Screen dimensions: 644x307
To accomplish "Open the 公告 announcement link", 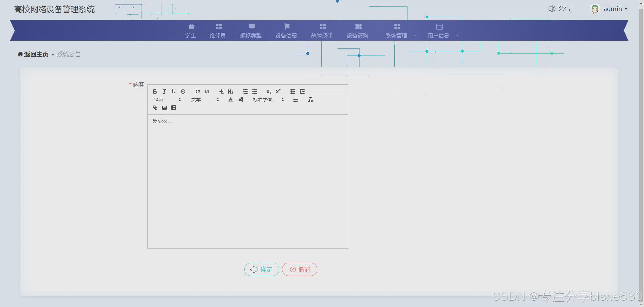I will pyautogui.click(x=559, y=9).
